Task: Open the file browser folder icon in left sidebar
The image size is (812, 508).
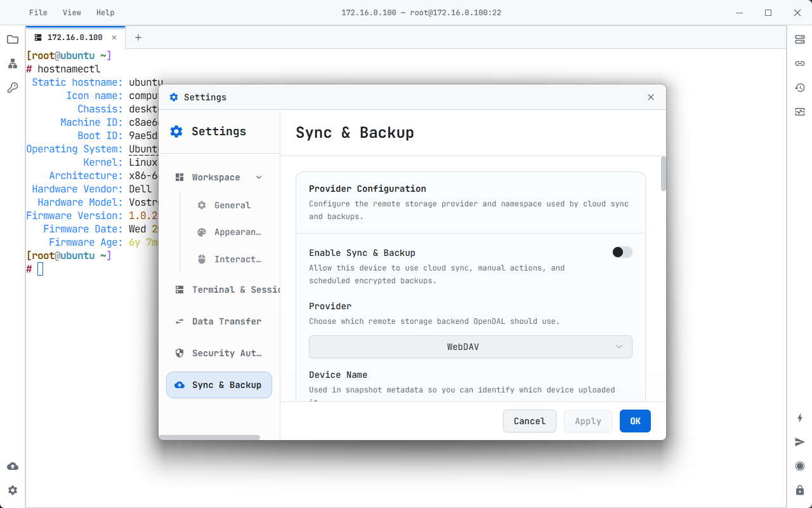Action: 13,39
